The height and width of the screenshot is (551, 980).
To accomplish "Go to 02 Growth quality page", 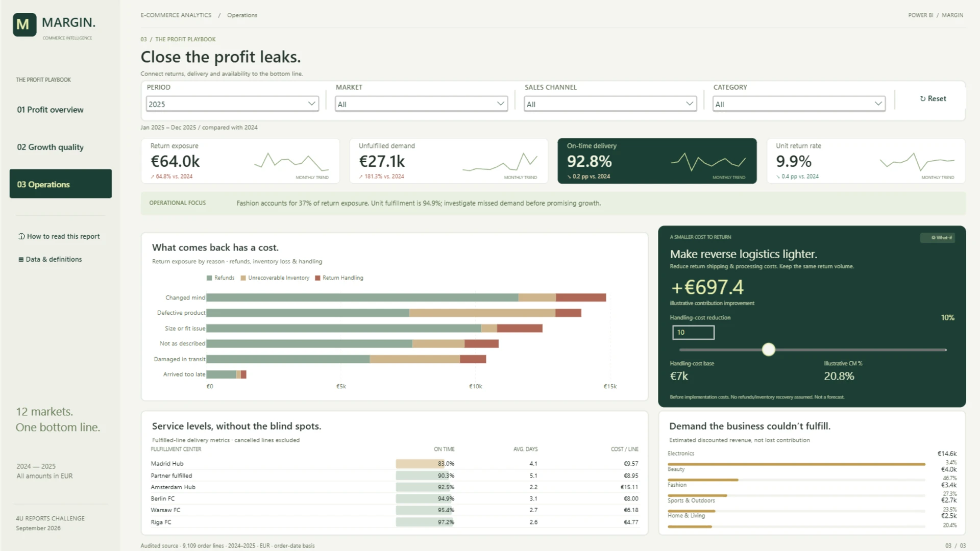I will 50,147.
